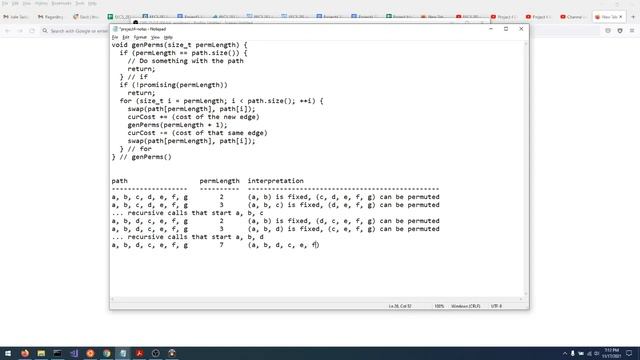
Task: Click end of last line '(a, b, d, c, e, f'
Action: (318, 245)
